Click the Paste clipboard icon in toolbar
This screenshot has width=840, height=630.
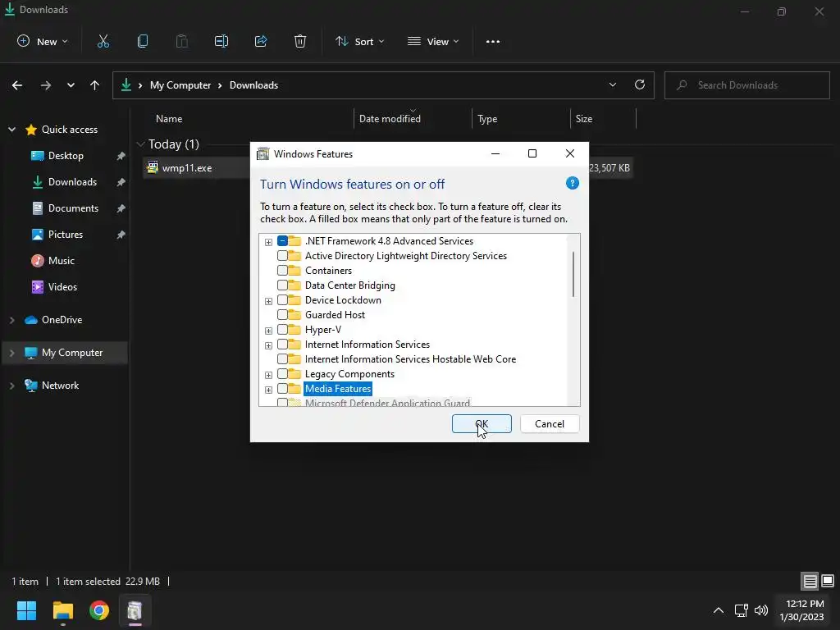click(x=182, y=41)
